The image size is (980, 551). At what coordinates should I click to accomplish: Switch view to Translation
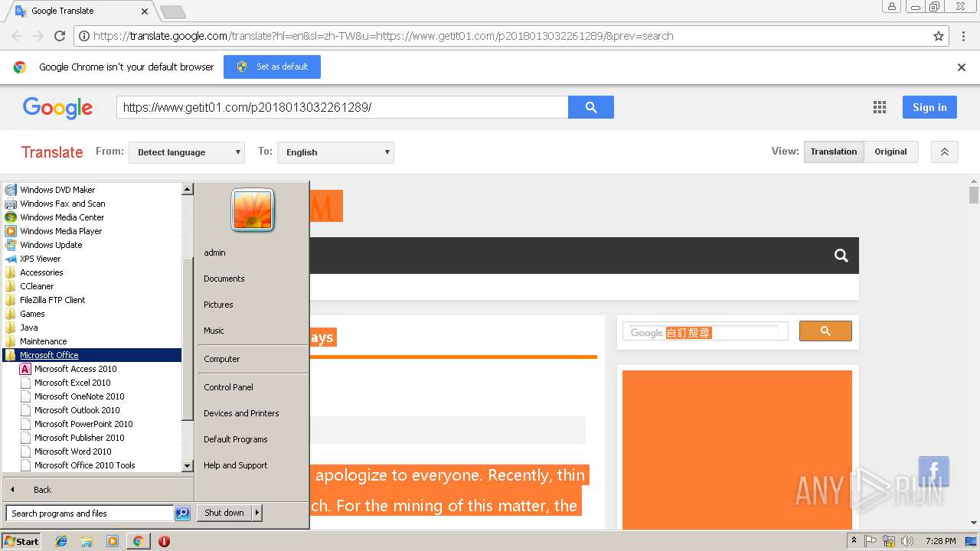(834, 152)
